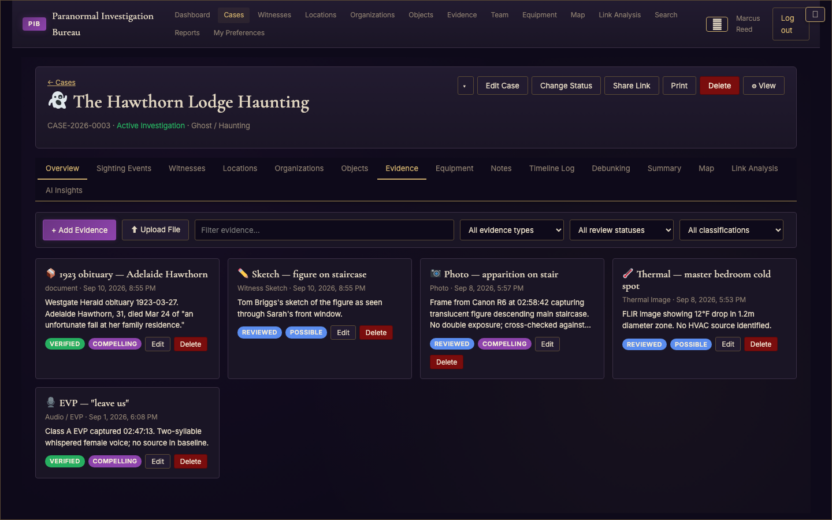Screen dimensions: 832x520
Task: Switch to the Sighting Events tab
Action: click(x=124, y=168)
